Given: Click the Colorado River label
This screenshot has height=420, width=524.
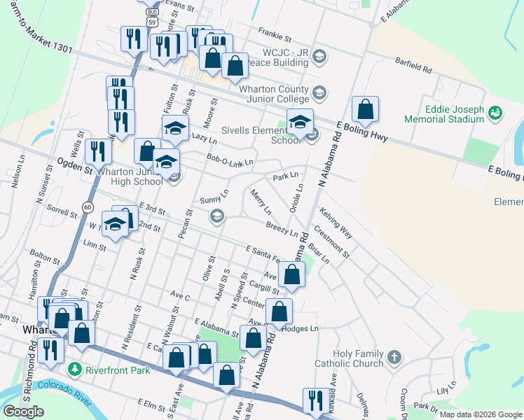Looking at the screenshot, I should pos(64,393).
